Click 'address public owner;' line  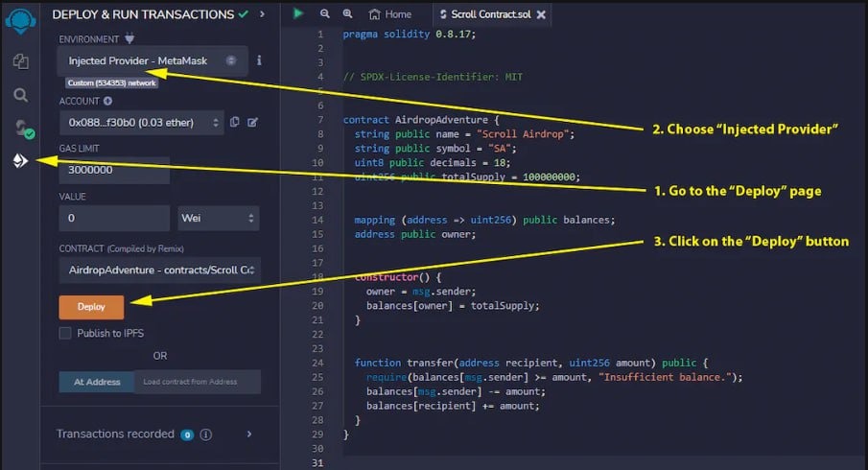tap(414, 234)
